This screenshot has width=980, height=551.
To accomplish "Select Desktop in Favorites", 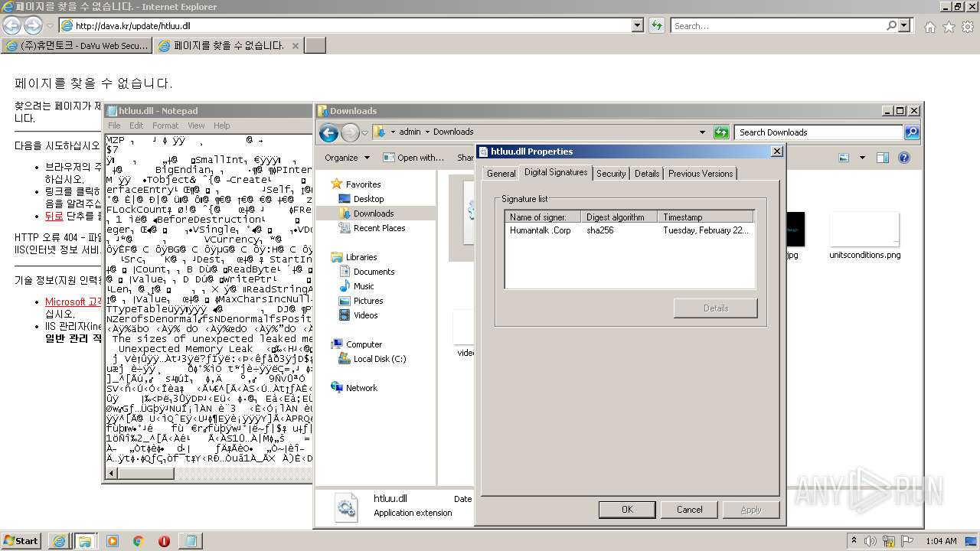I will [368, 199].
